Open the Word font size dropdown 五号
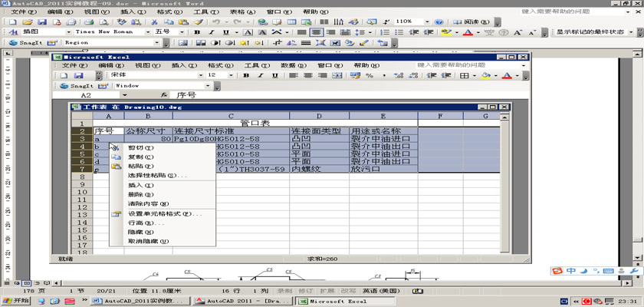644x307 pixels. 182,32
